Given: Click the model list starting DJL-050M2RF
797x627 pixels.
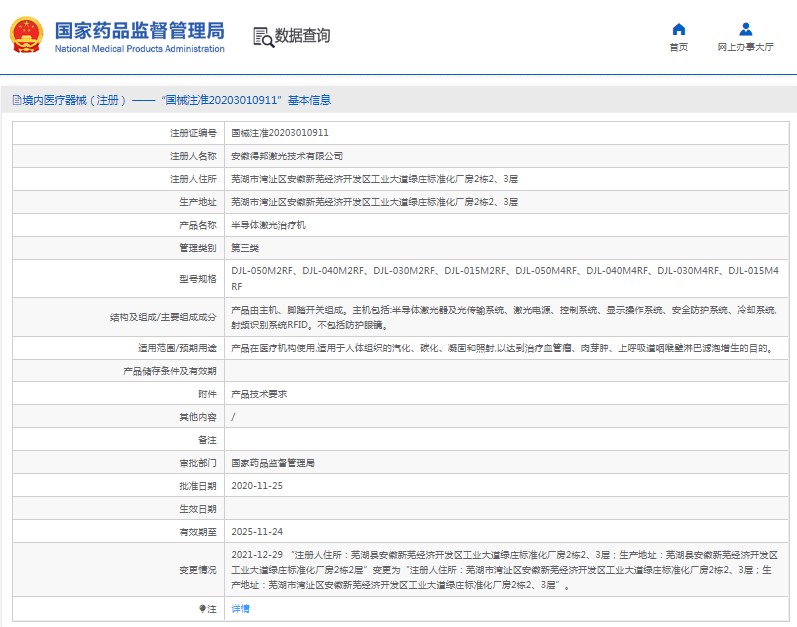Looking at the screenshot, I should click(505, 278).
